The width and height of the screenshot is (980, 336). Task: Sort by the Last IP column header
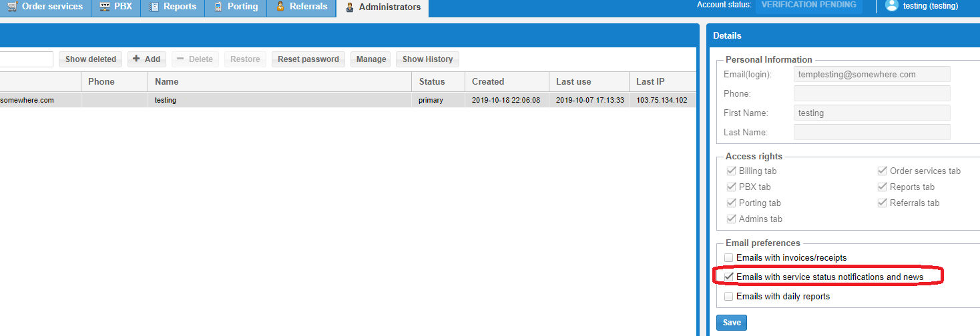click(663, 81)
